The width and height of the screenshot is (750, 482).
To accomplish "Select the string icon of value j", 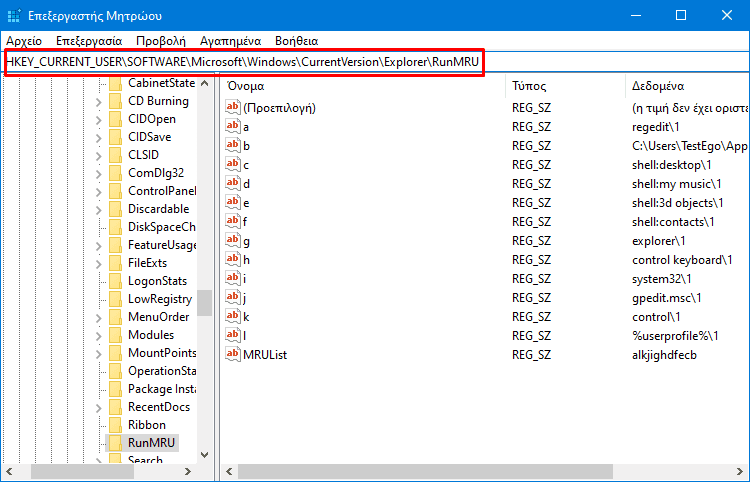I will pos(233,297).
